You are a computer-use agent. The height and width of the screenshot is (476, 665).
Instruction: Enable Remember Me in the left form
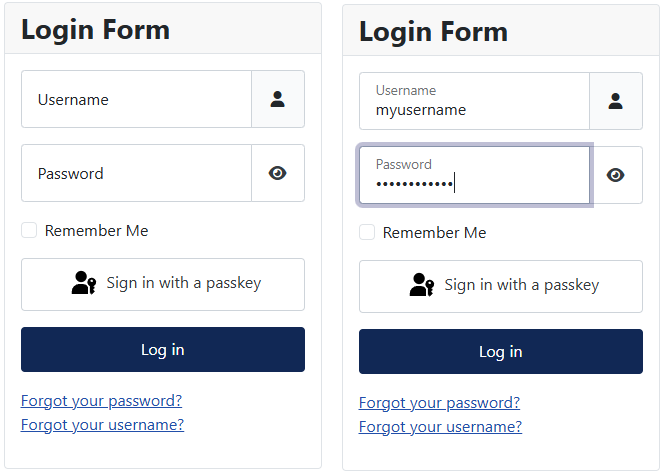[29, 230]
